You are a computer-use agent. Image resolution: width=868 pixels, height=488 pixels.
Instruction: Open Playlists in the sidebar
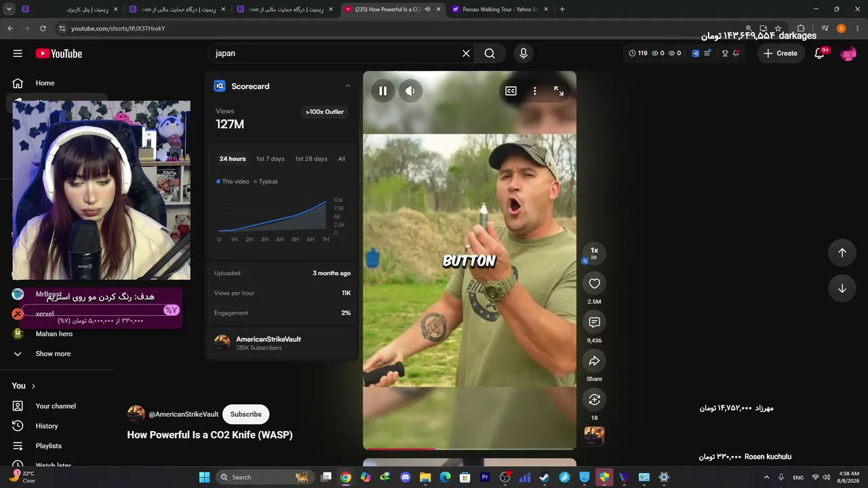coord(48,446)
